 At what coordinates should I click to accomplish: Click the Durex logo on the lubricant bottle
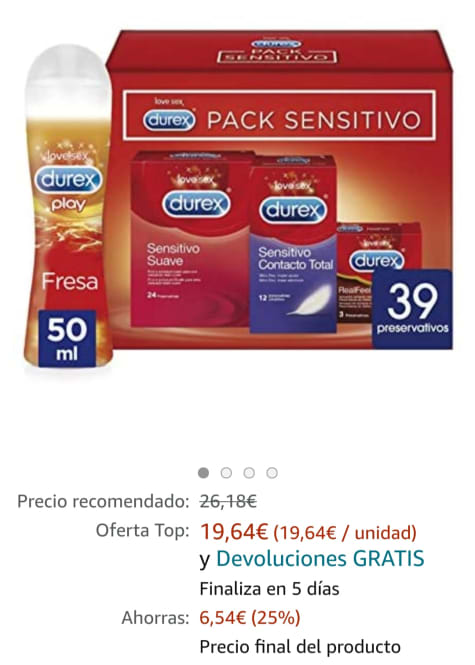pos(68,180)
